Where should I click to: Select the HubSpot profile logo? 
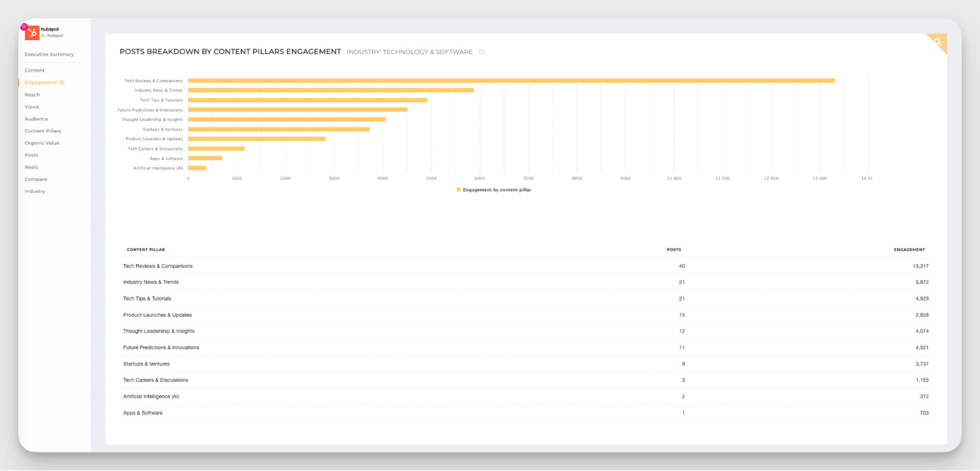[x=32, y=32]
